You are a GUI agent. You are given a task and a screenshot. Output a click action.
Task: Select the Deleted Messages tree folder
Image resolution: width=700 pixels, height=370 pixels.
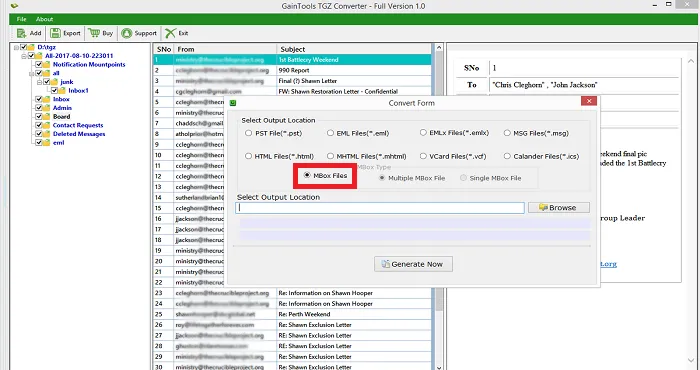click(x=79, y=134)
